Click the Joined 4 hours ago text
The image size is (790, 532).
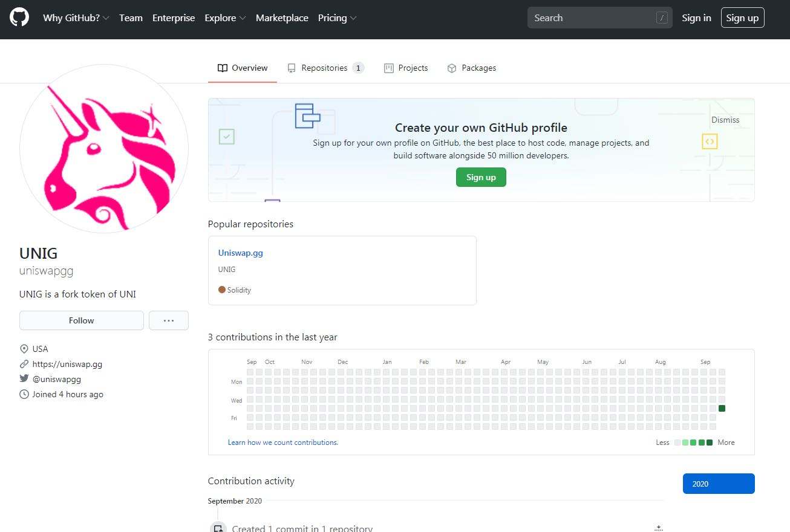tap(68, 394)
